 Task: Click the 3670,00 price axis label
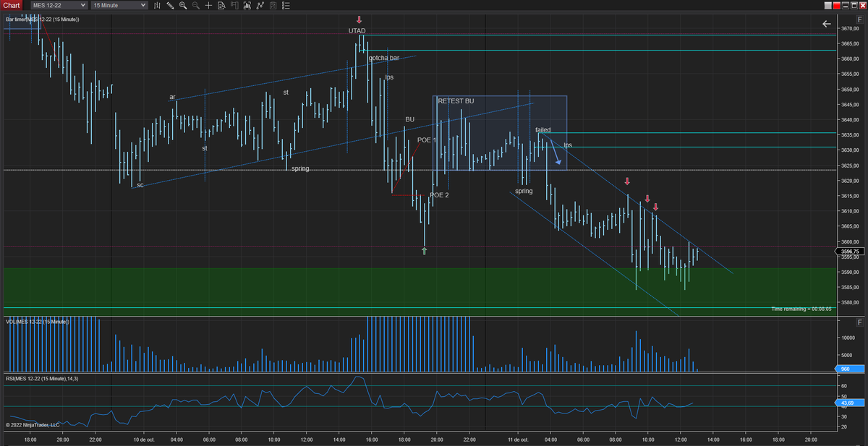tap(851, 29)
